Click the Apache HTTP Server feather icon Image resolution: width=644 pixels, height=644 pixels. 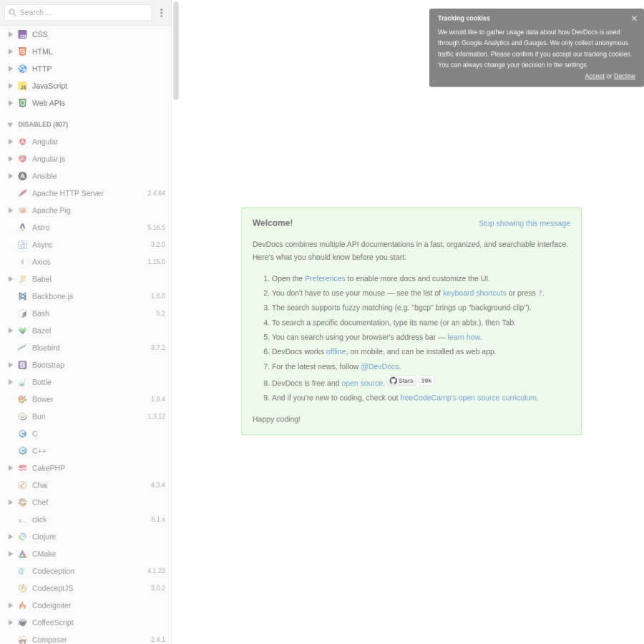[x=23, y=193]
